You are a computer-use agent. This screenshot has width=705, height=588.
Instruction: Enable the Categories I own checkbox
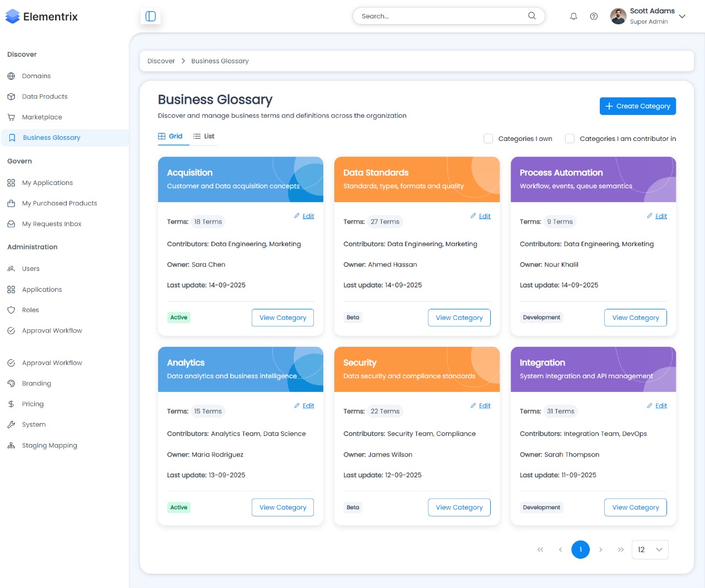pos(488,139)
